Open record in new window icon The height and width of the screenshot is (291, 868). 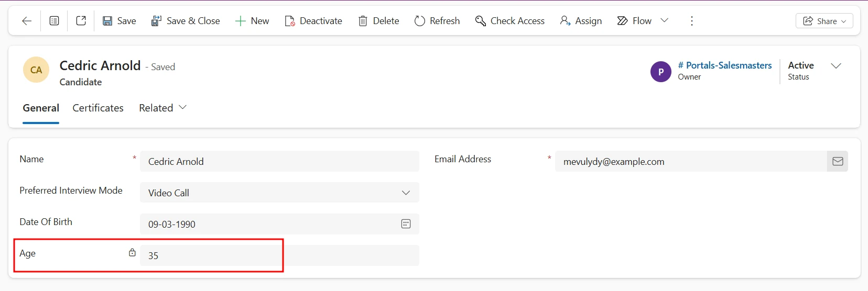(x=81, y=21)
